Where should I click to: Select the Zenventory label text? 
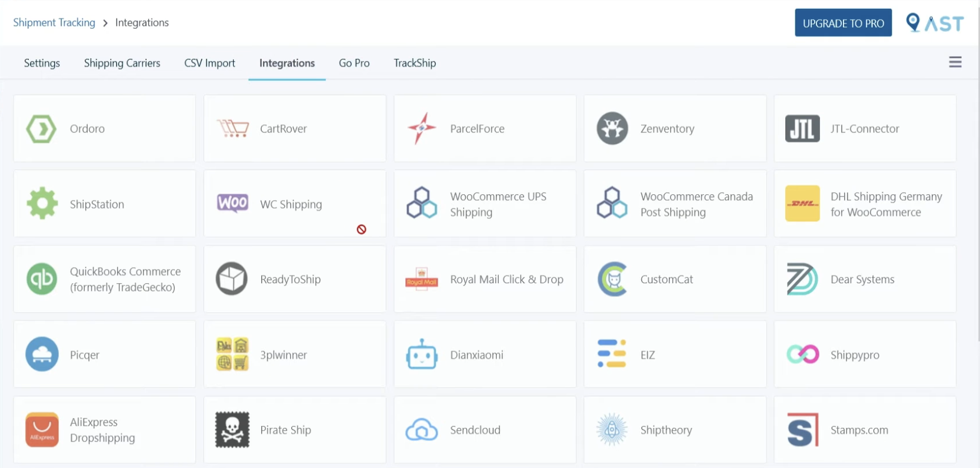pyautogui.click(x=667, y=128)
